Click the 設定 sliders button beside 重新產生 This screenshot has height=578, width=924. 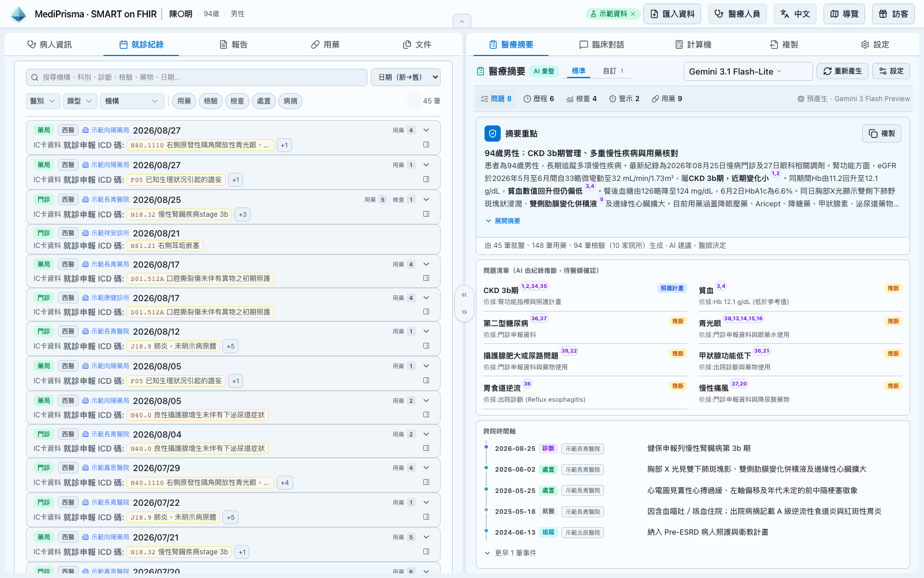pyautogui.click(x=891, y=71)
